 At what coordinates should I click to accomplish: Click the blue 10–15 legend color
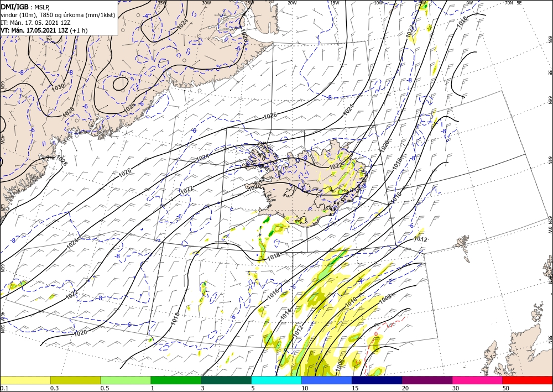(327, 380)
